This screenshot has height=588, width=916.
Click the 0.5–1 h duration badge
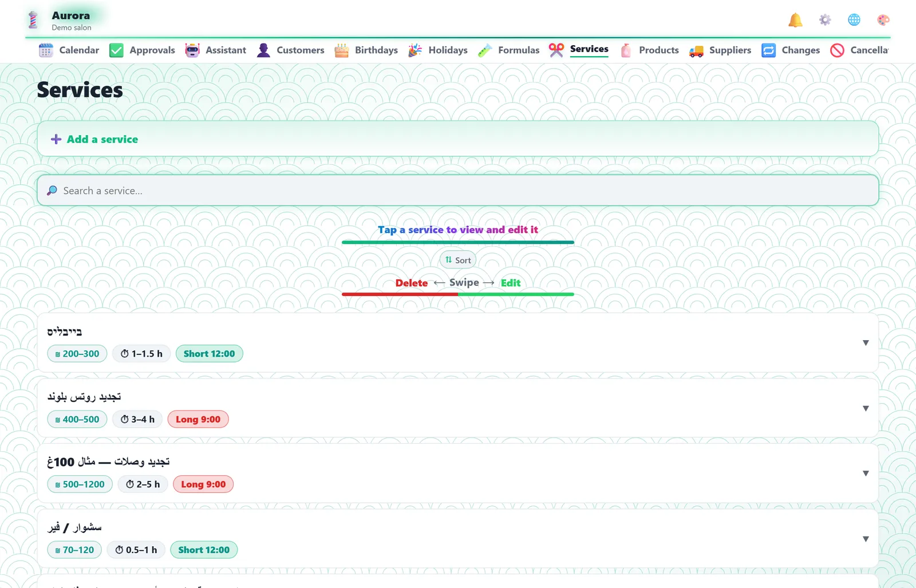136,550
